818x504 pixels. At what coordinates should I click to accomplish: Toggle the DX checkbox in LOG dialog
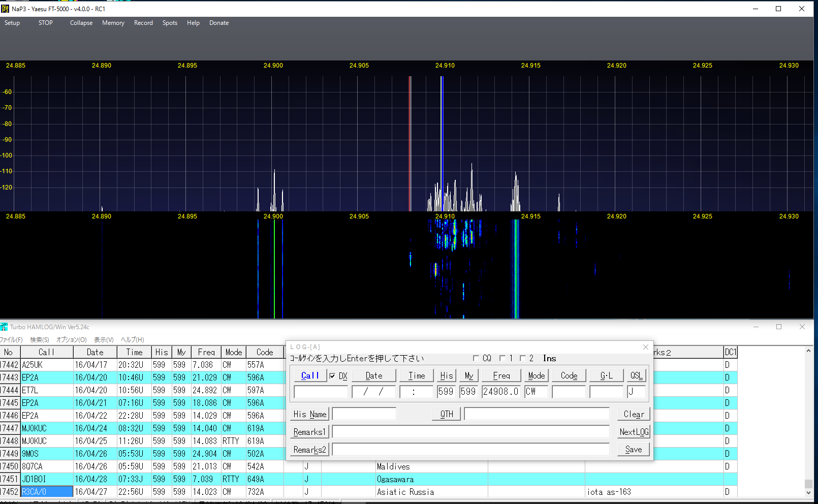point(332,376)
